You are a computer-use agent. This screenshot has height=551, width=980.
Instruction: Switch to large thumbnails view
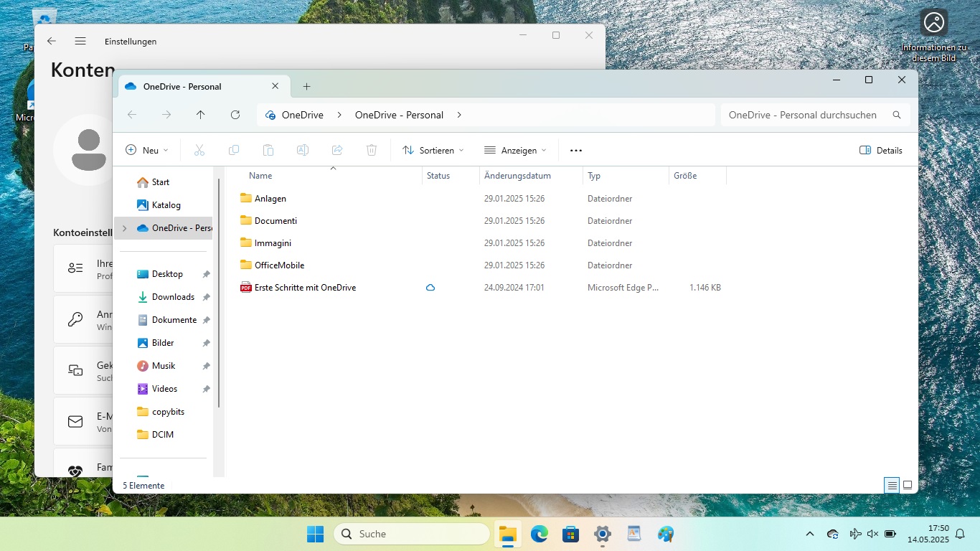point(908,486)
